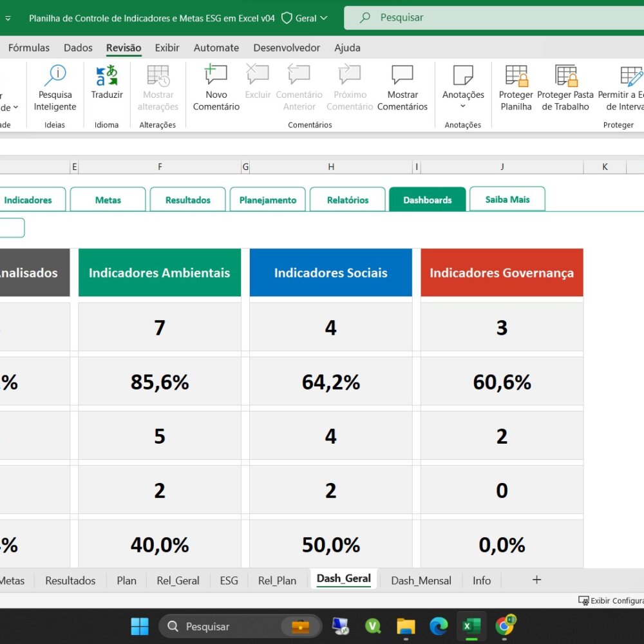Open Google Chrome from taskbar
The height and width of the screenshot is (644, 644).
505,625
